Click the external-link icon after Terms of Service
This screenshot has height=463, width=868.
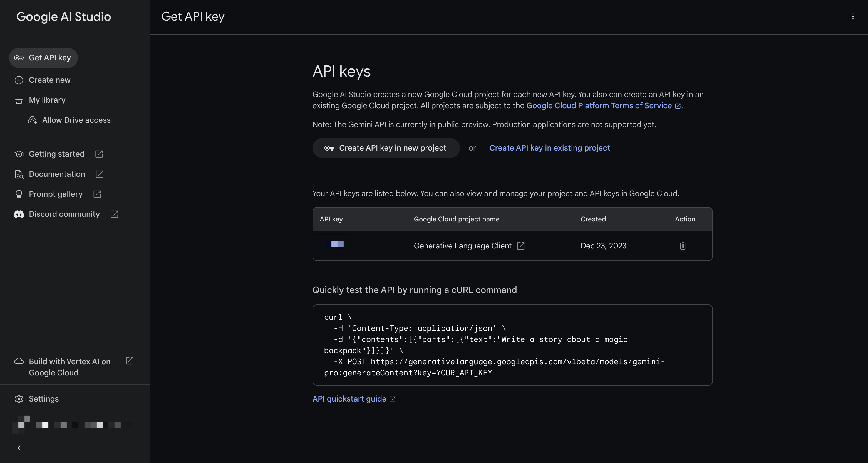[x=678, y=106]
